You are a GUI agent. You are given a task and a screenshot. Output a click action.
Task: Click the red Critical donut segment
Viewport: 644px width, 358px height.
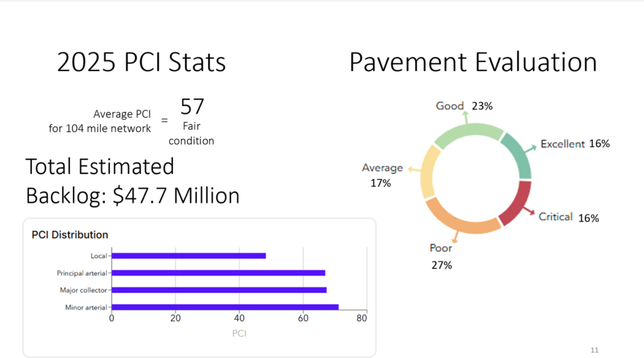coord(516,202)
